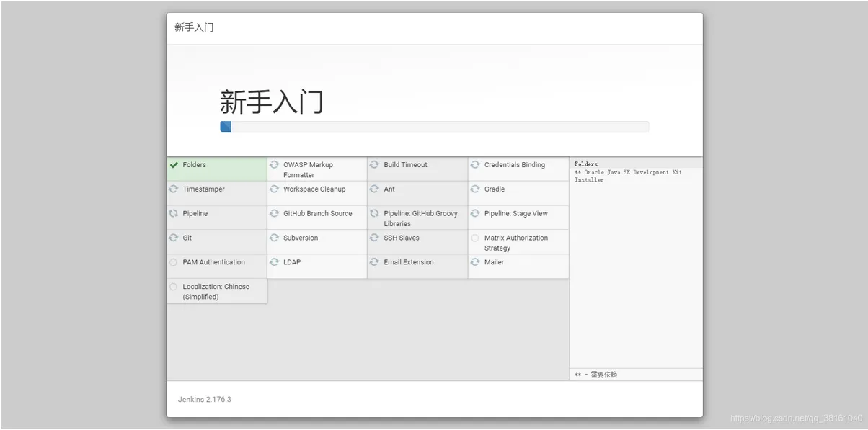Viewport: 868px width, 430px height.
Task: Click the sync icon beside SSH Slaves
Action: (374, 238)
